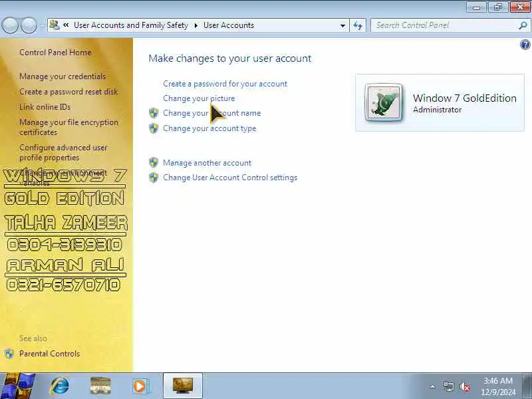Click the search magnifier icon

[523, 25]
